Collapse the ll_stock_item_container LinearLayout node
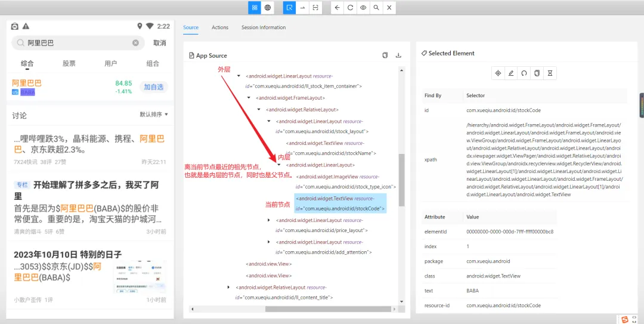The image size is (644, 324). coord(239,76)
